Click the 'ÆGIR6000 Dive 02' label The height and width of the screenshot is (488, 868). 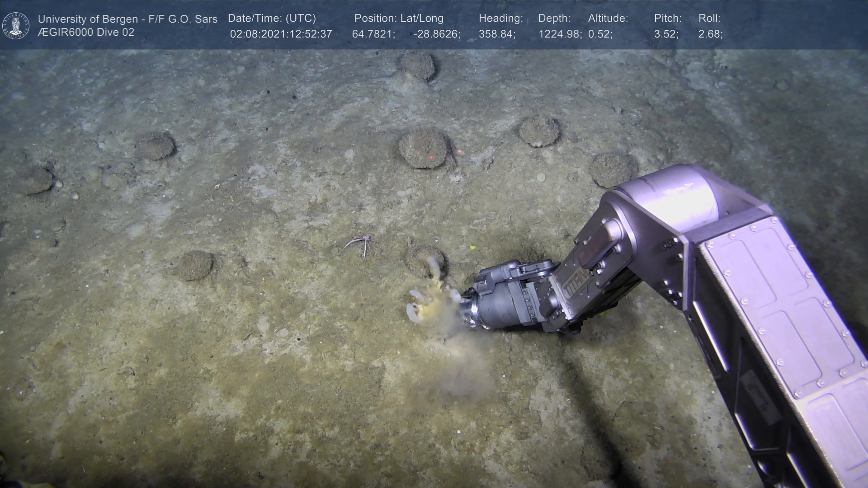click(86, 33)
